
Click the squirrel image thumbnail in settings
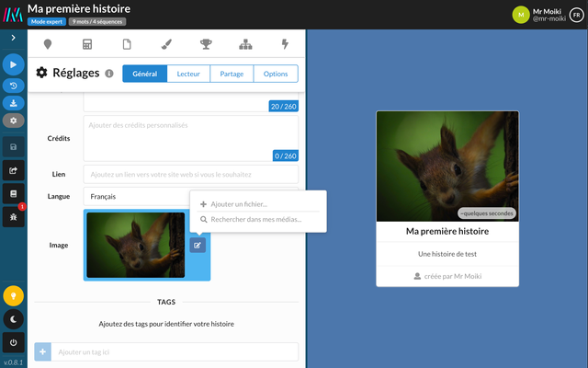136,246
